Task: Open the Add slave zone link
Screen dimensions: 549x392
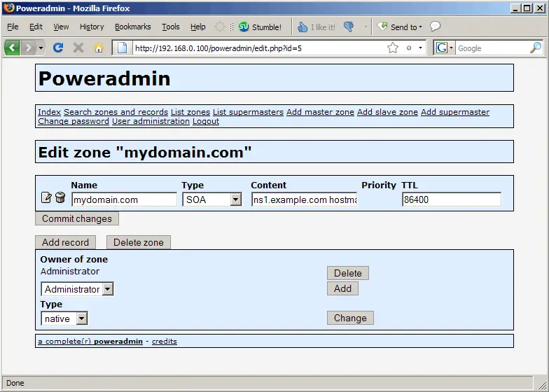Action: pyautogui.click(x=388, y=112)
